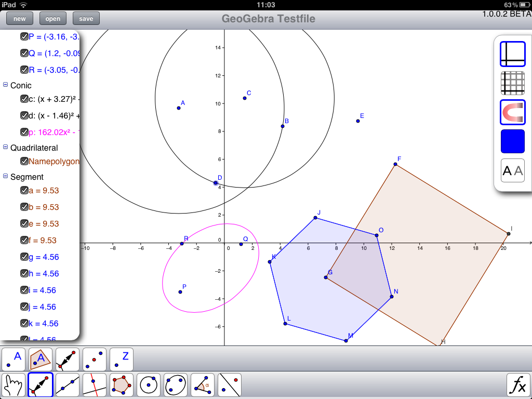
Task: Toggle the Namepolygon visibility checkbox
Action: [x=23, y=161]
